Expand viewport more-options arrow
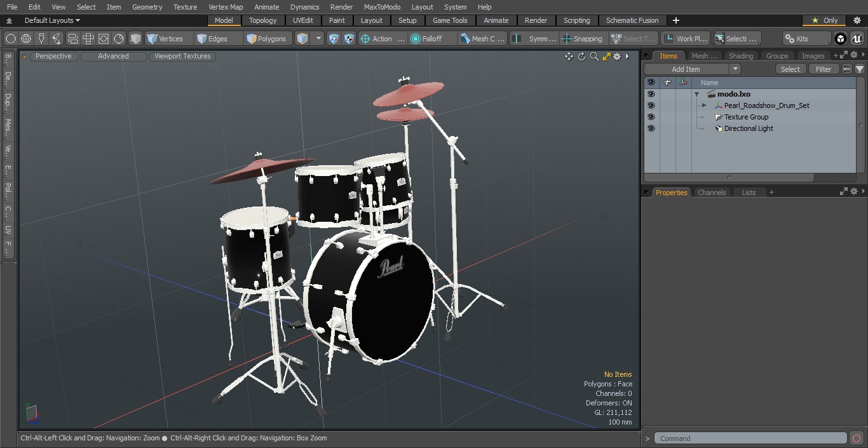Image resolution: width=868 pixels, height=448 pixels. point(627,57)
